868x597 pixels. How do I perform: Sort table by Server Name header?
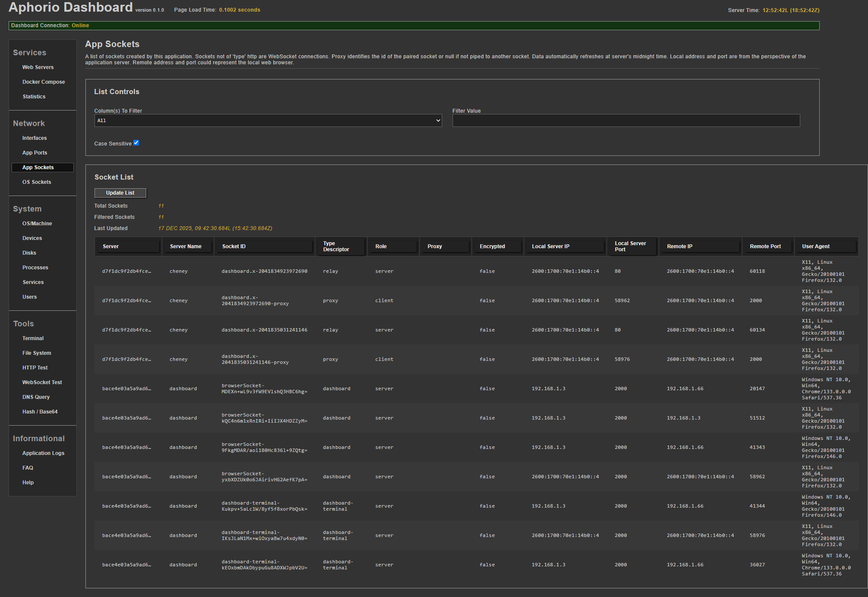tap(187, 246)
